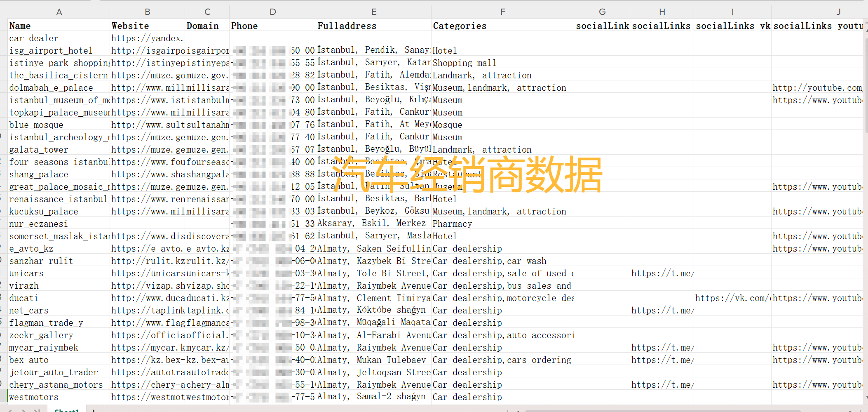868x412 pixels.
Task: Click the 'car dealer' name cell
Action: point(59,38)
